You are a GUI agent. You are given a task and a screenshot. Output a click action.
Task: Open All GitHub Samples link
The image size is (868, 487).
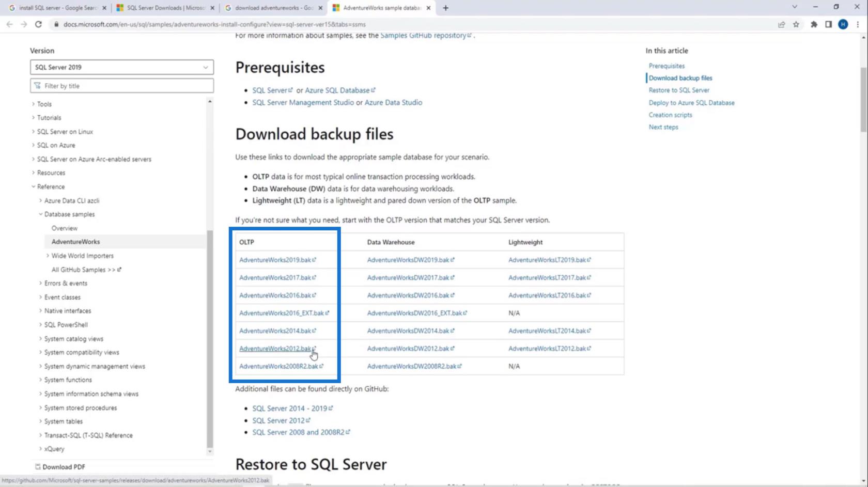[86, 270]
